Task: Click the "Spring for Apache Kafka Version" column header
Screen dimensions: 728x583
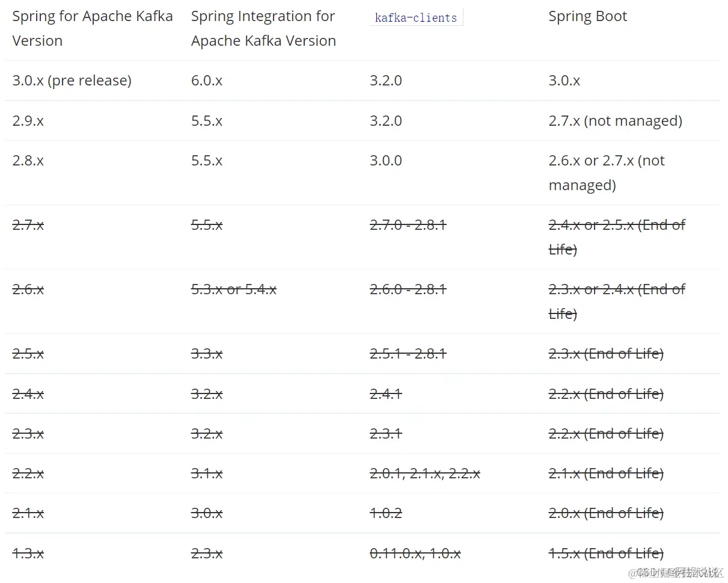Action: point(92,28)
